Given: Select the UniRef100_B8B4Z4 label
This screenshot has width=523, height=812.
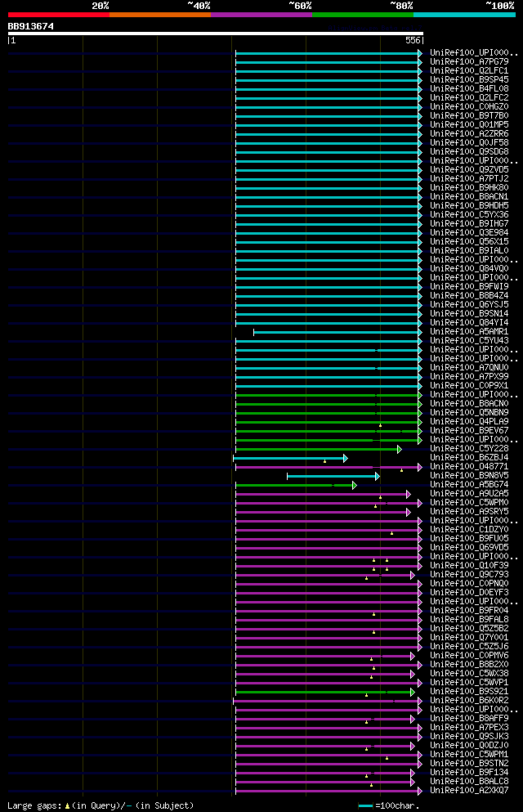Looking at the screenshot, I should [469, 296].
